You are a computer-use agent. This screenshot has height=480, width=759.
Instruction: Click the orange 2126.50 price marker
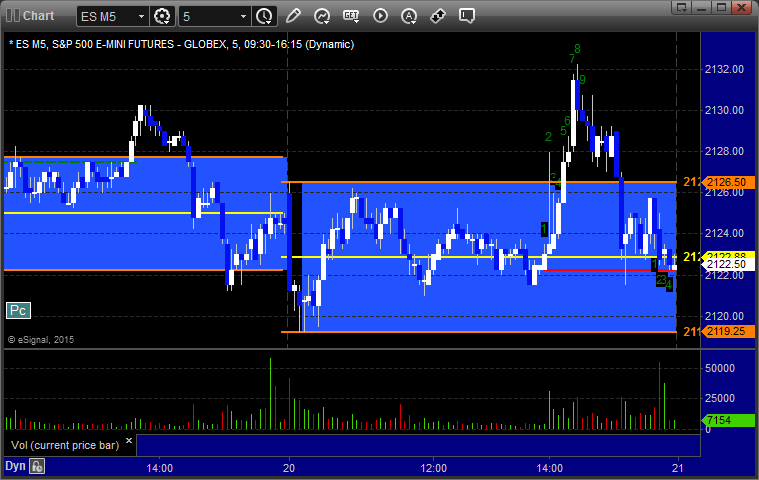click(x=728, y=182)
